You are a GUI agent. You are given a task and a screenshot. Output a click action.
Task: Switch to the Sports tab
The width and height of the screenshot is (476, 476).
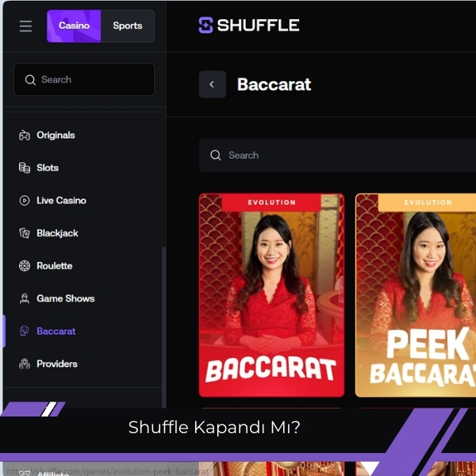coord(128,26)
